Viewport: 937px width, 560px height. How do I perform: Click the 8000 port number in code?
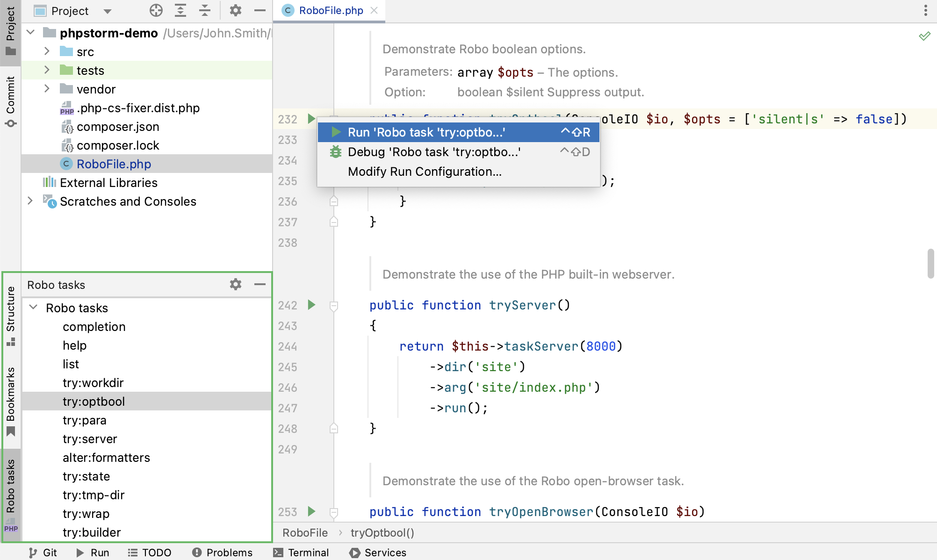pyautogui.click(x=601, y=346)
